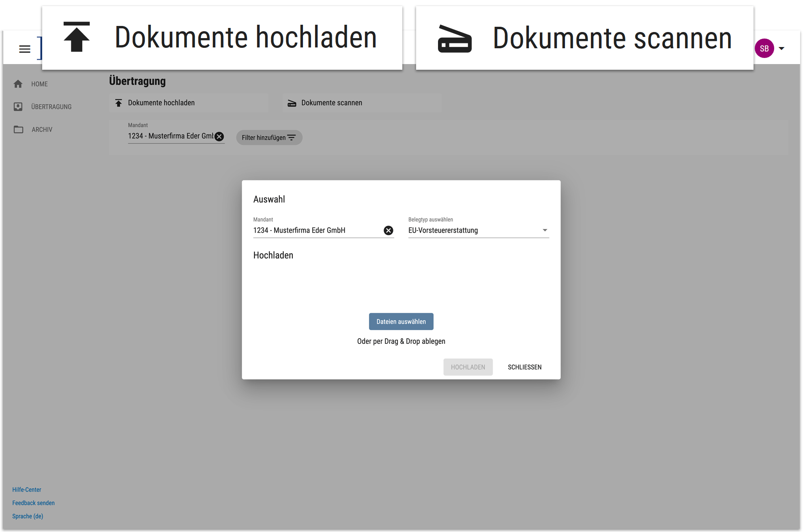Click the Hochladen section heading

[x=273, y=255]
